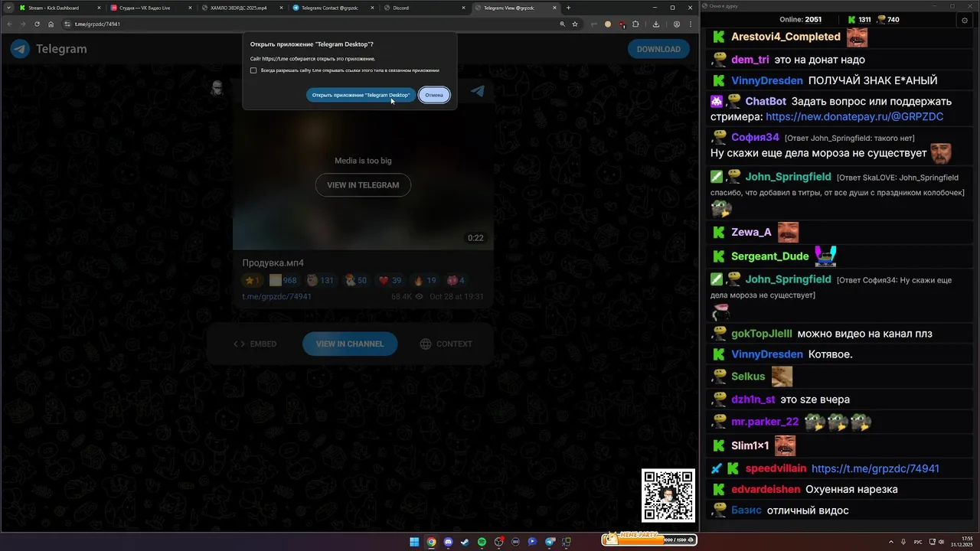Click username София34 in chat
Image resolution: width=980 pixels, height=551 pixels.
pos(755,138)
